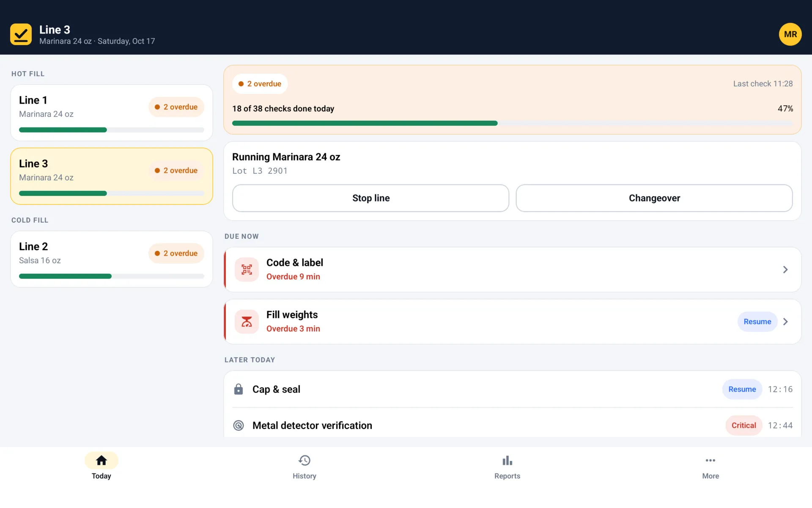The image size is (812, 508).
Task: Click the Metal detector verification target icon
Action: click(x=239, y=425)
